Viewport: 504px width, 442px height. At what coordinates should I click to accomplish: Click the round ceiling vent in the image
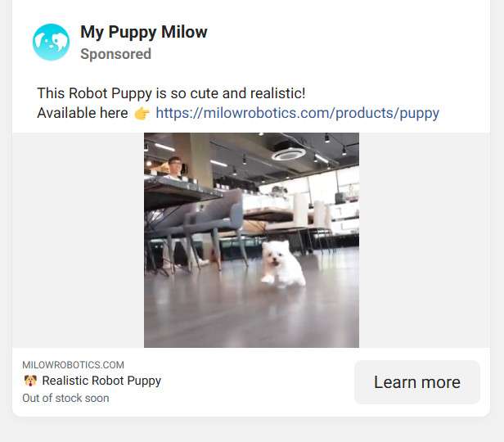click(x=288, y=155)
